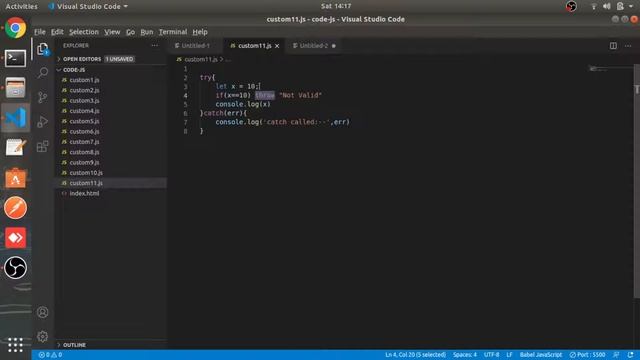
Task: Open Ubuntu Software from the dock
Action: (16, 178)
